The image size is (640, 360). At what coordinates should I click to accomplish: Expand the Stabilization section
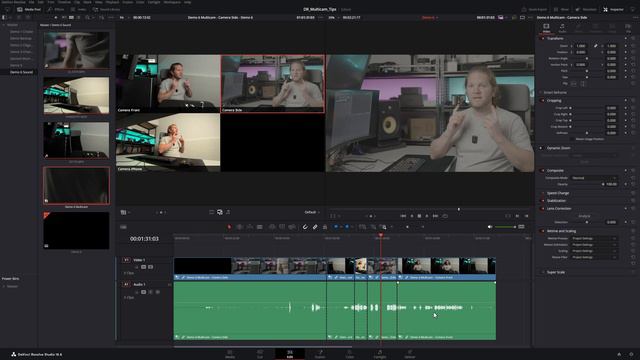coord(556,201)
